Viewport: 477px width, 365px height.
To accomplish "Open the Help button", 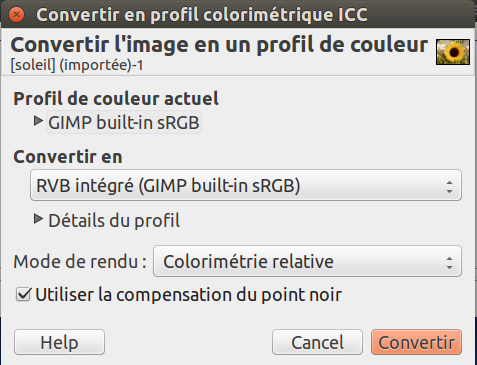I will pos(59,342).
